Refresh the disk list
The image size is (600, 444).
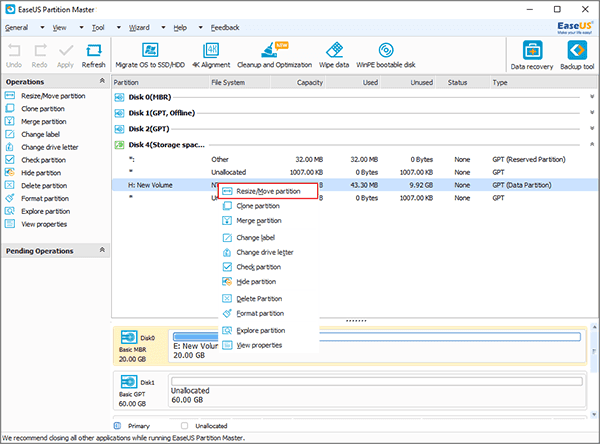[x=93, y=56]
